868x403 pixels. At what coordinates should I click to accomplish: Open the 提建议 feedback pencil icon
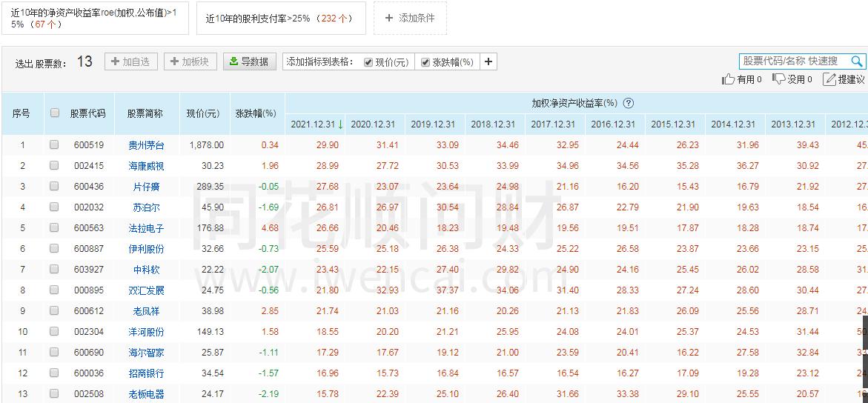[x=829, y=79]
